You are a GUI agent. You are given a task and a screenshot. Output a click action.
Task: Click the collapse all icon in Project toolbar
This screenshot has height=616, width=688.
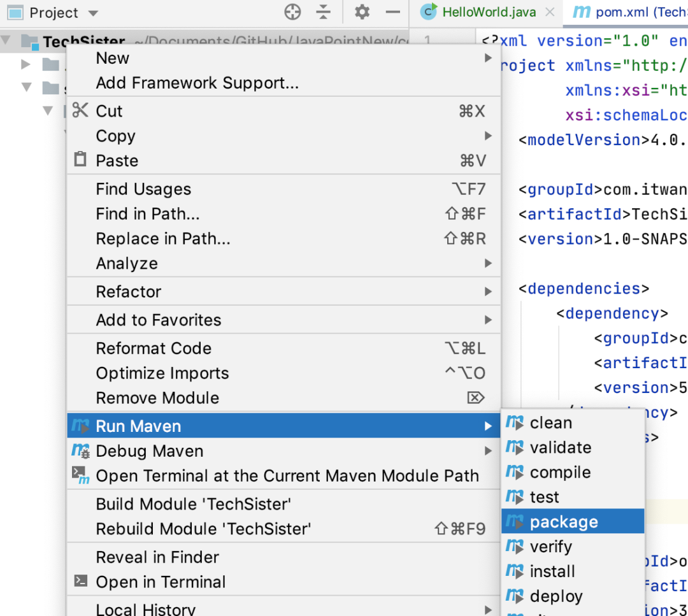pyautogui.click(x=324, y=12)
